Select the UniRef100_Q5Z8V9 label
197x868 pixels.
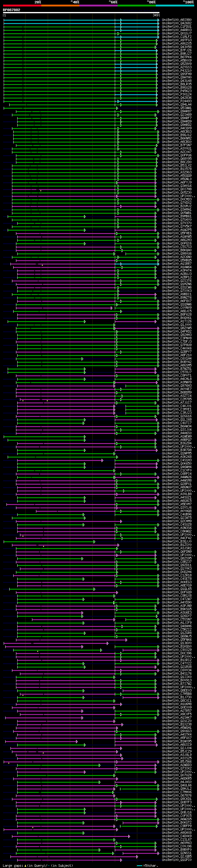pyautogui.click(x=177, y=64)
